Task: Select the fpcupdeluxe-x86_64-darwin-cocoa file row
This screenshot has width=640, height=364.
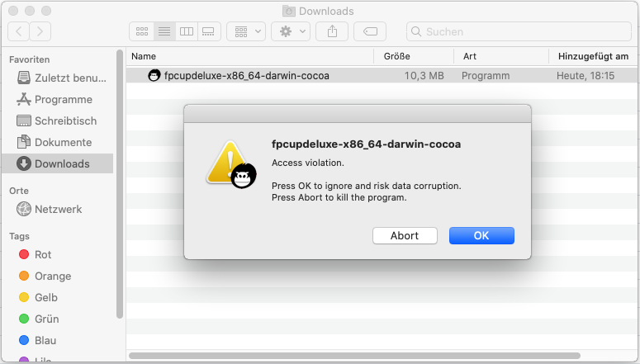Action: (382, 75)
